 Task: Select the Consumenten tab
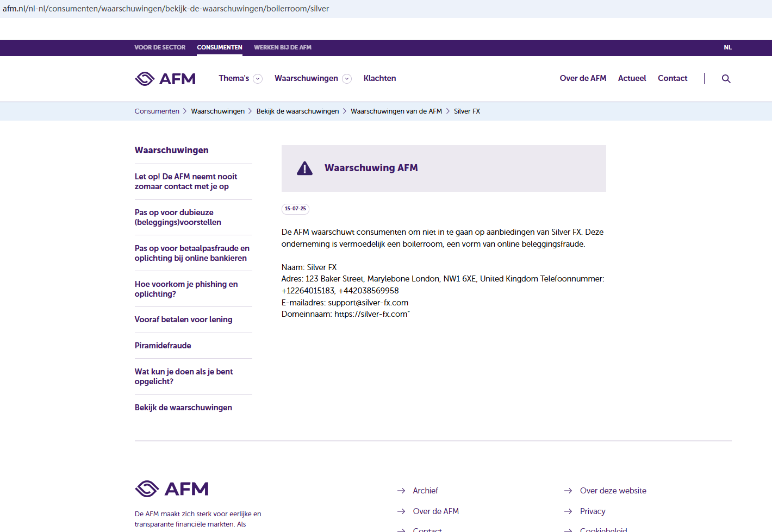pyautogui.click(x=220, y=47)
